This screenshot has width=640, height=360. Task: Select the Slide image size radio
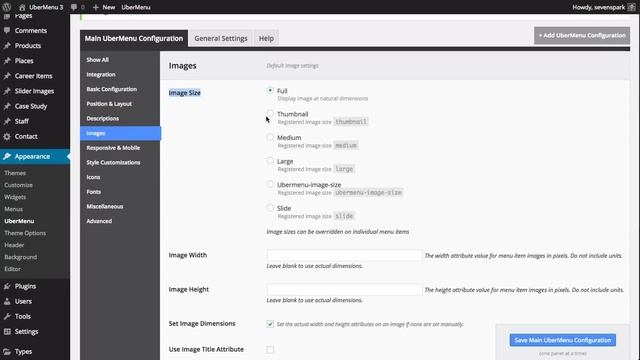pyautogui.click(x=270, y=208)
